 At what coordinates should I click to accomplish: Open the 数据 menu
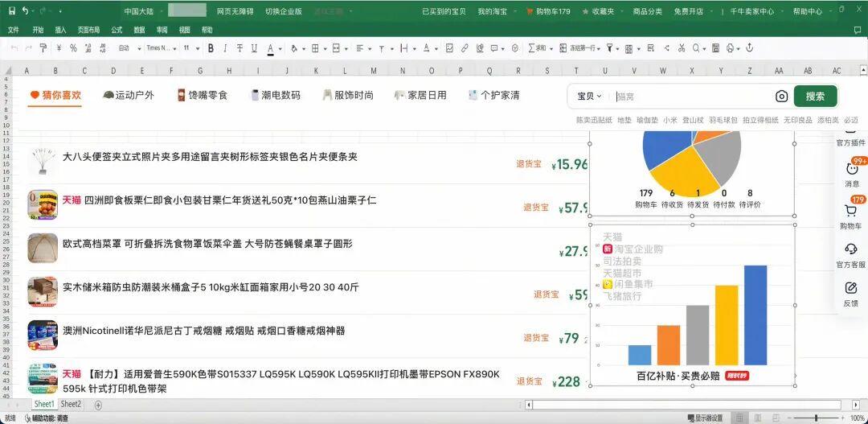pyautogui.click(x=140, y=30)
